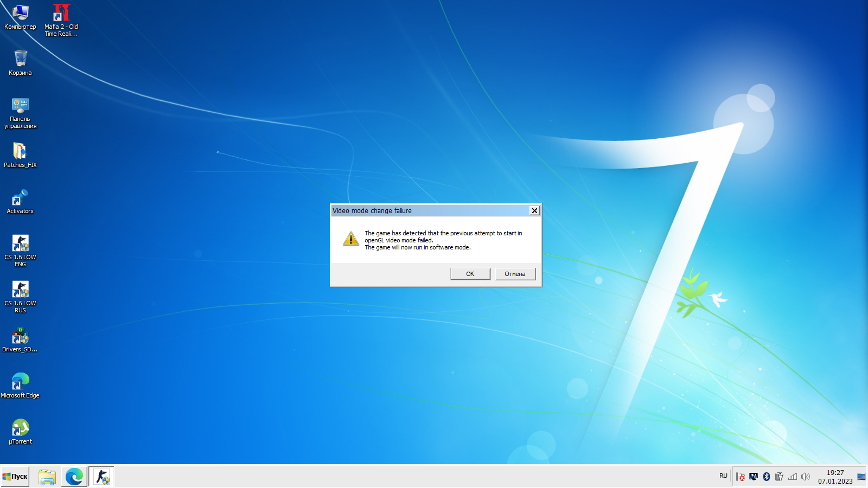
Task: Click the Show desktop button in the tray corner
Action: (x=861, y=477)
